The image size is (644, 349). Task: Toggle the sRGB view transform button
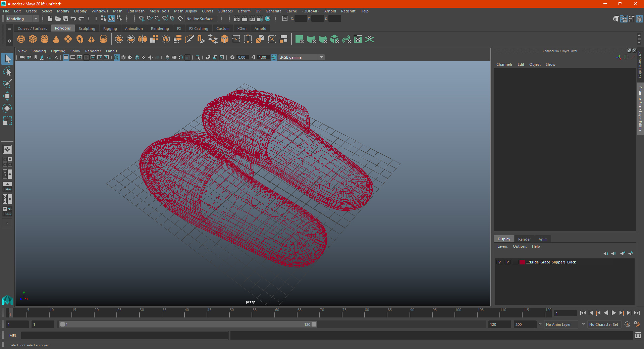point(274,57)
